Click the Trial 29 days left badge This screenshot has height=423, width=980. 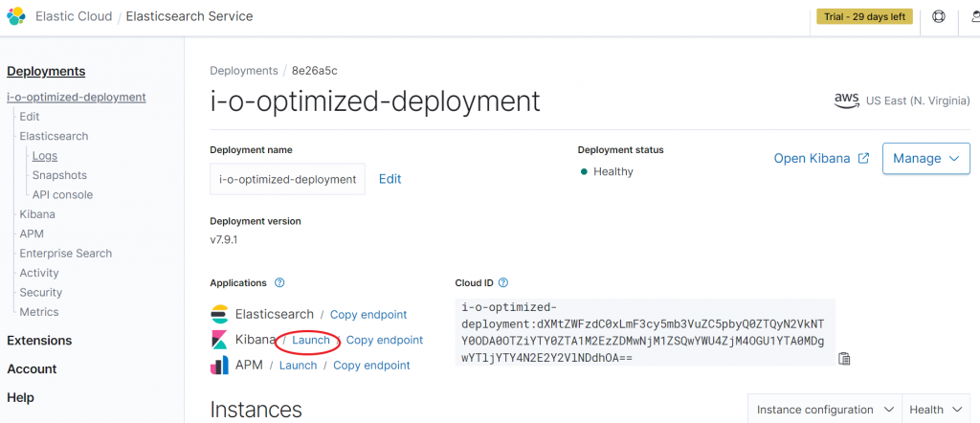[864, 17]
